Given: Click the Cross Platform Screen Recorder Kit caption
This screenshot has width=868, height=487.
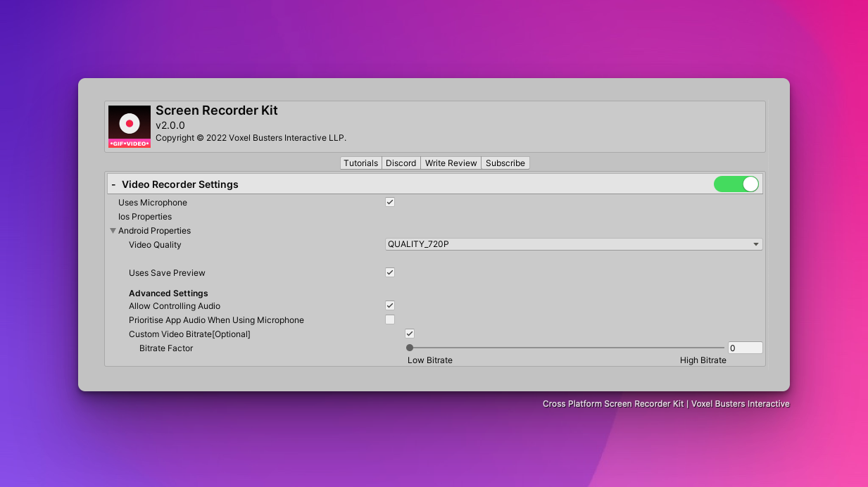Looking at the screenshot, I should [x=666, y=404].
